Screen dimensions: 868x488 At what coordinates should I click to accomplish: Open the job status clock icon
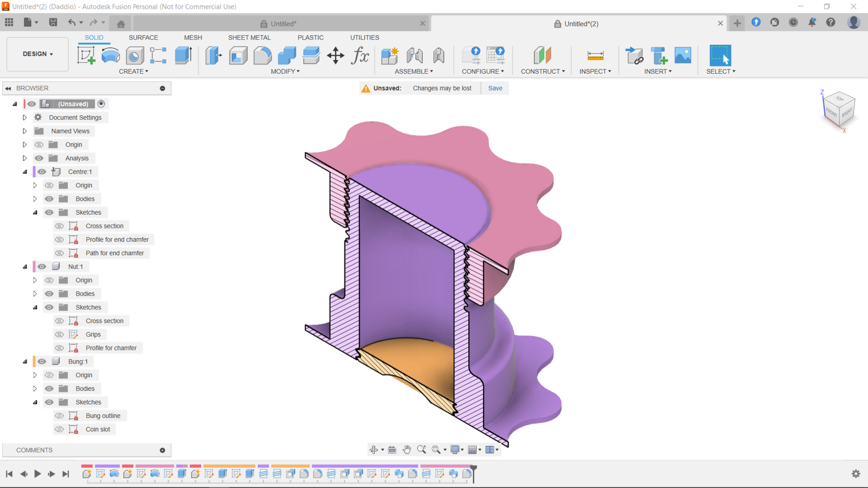tap(793, 22)
